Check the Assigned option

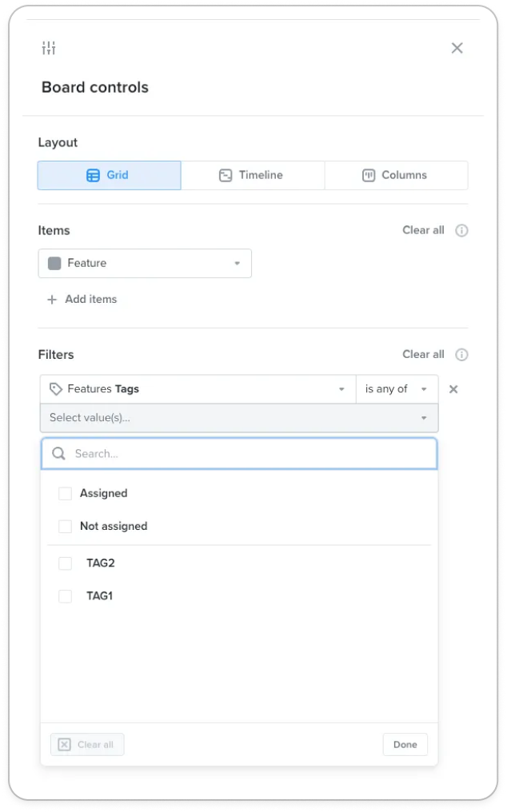pos(65,494)
